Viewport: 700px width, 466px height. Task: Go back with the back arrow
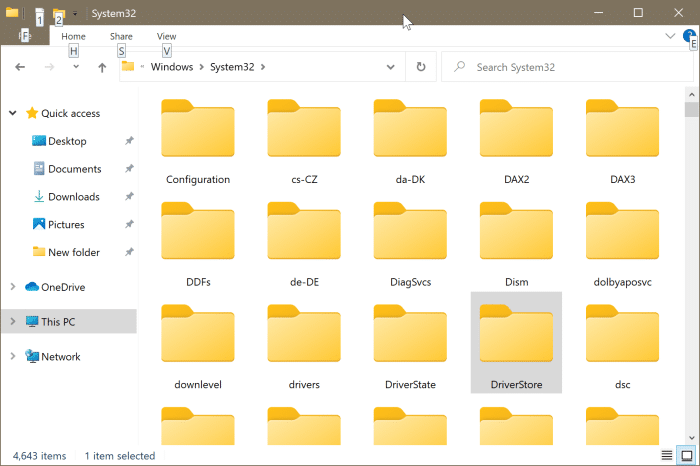pyautogui.click(x=20, y=67)
